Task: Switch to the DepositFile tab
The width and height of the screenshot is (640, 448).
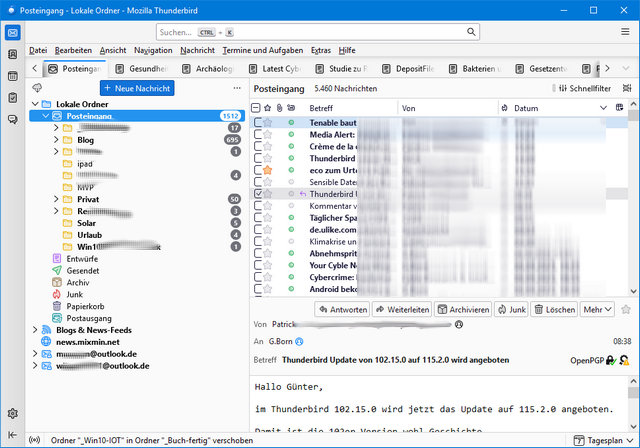Action: pyautogui.click(x=409, y=69)
